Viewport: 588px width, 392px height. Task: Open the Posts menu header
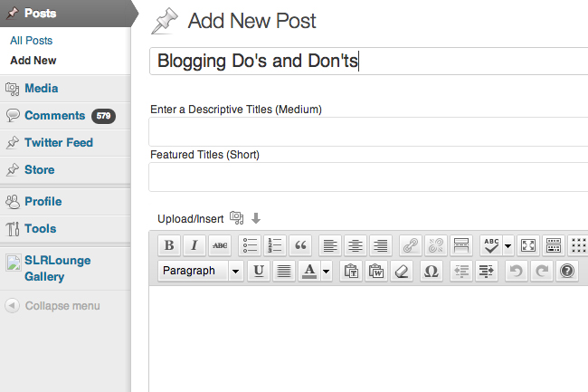coord(66,14)
